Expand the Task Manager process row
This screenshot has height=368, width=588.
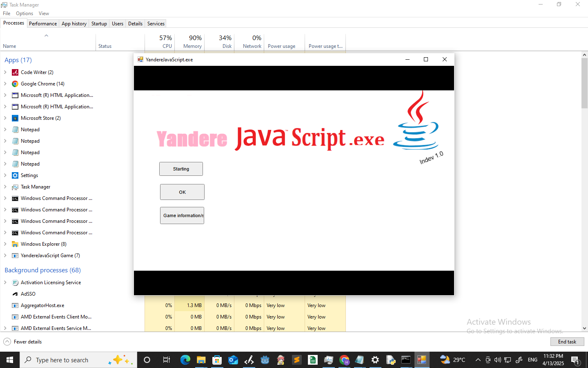[x=5, y=187]
